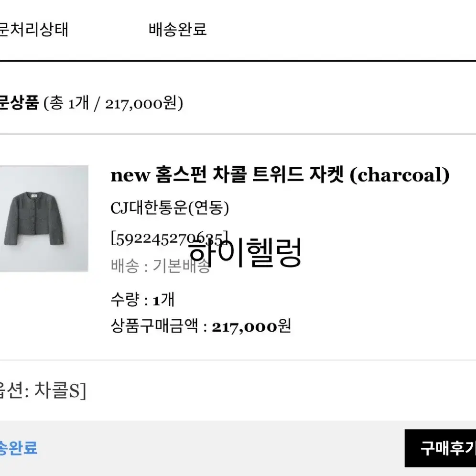
Task: Open the charcoal tweed jacket product thumbnail
Action: tap(44, 218)
